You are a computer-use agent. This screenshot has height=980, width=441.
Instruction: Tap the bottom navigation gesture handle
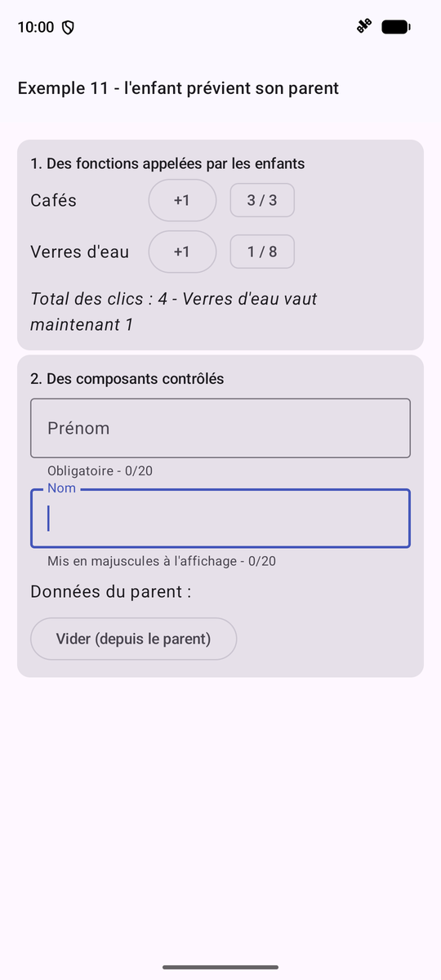point(220,967)
